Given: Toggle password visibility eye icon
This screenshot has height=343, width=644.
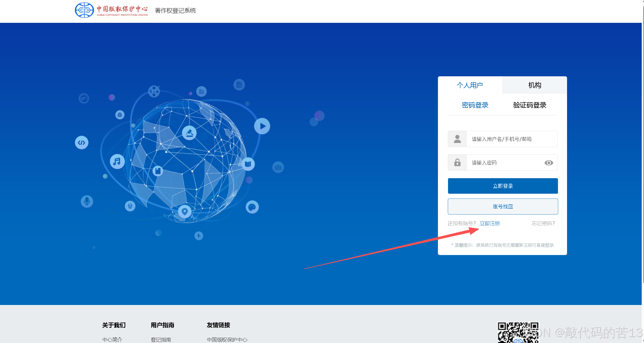Looking at the screenshot, I should pos(549,163).
